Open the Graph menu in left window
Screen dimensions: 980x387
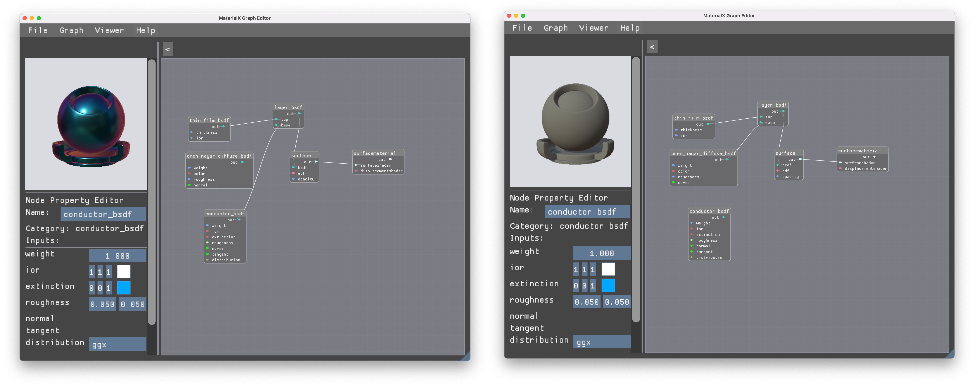[71, 30]
